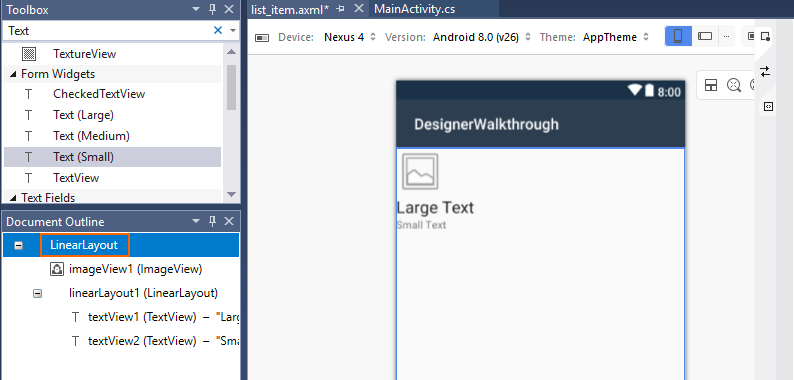This screenshot has width=794, height=380.
Task: Select Small Text in design preview
Action: [x=421, y=225]
